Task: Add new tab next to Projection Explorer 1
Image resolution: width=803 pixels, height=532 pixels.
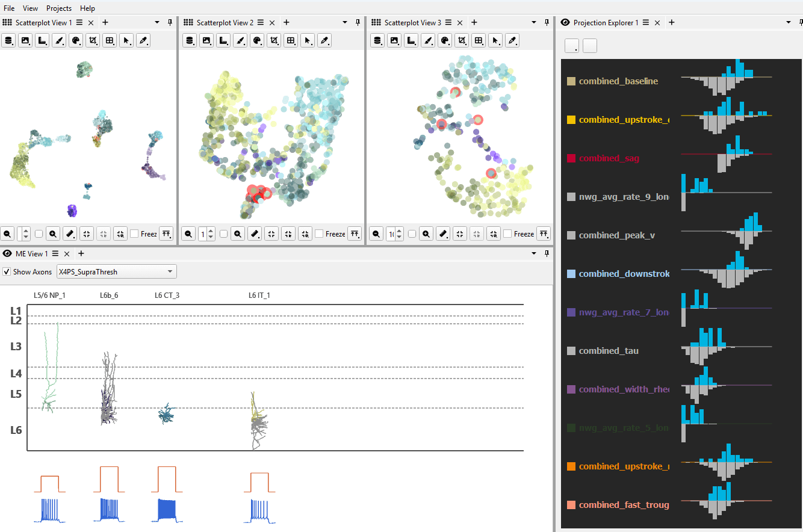Action: [671, 22]
